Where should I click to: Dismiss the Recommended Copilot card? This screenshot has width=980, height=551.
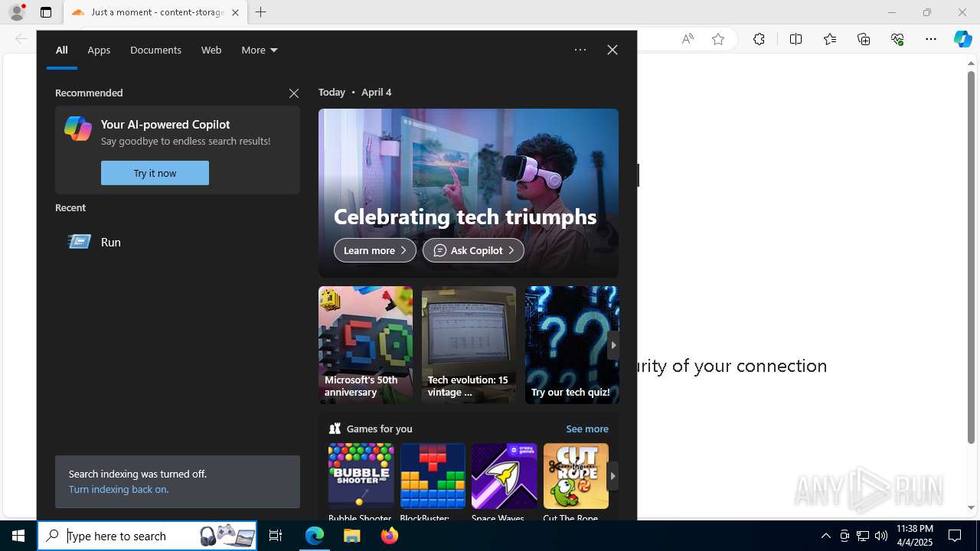coord(294,93)
